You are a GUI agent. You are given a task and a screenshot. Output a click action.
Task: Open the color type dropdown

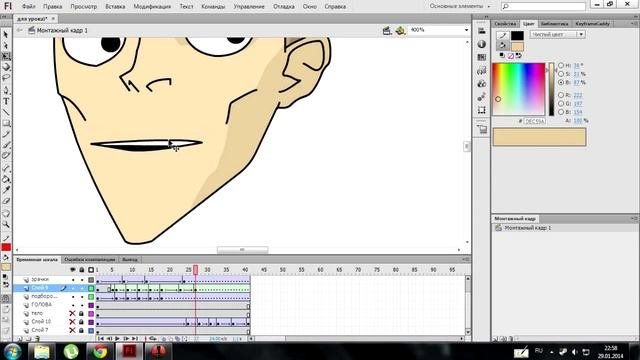pos(557,35)
